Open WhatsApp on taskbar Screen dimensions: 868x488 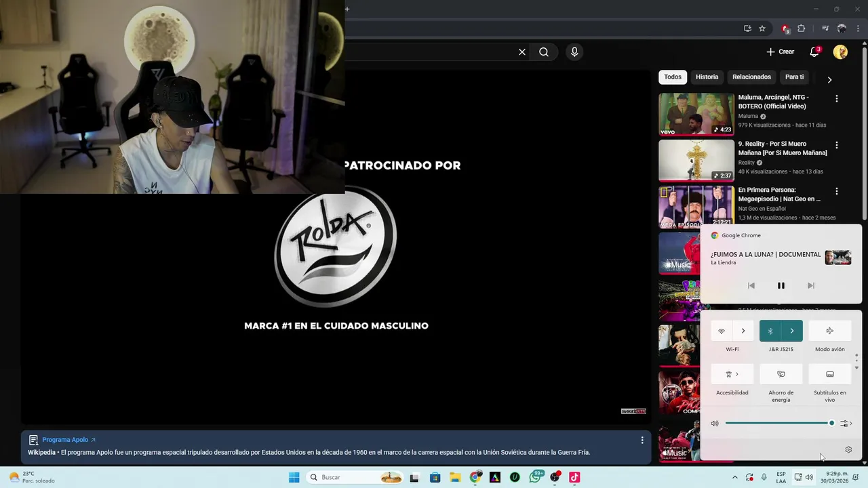535,477
